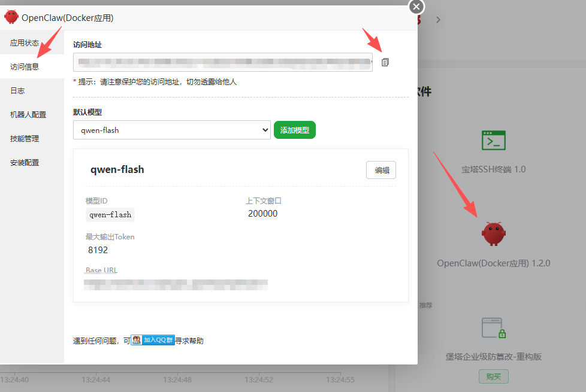
Task: Click the OpenClaw(Docker应用) 1.2.0 label in the background window
Action: [x=494, y=263]
